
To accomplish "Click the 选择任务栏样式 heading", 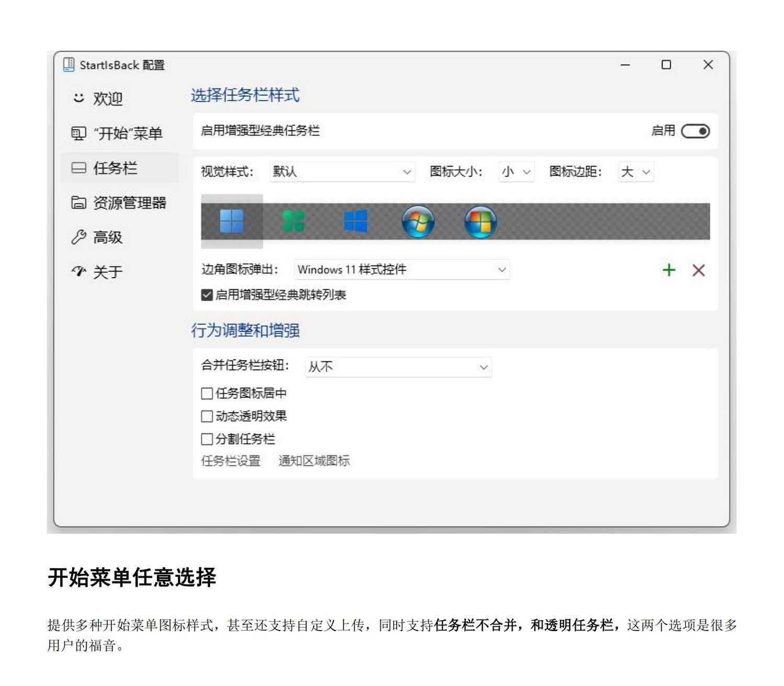I will click(245, 95).
